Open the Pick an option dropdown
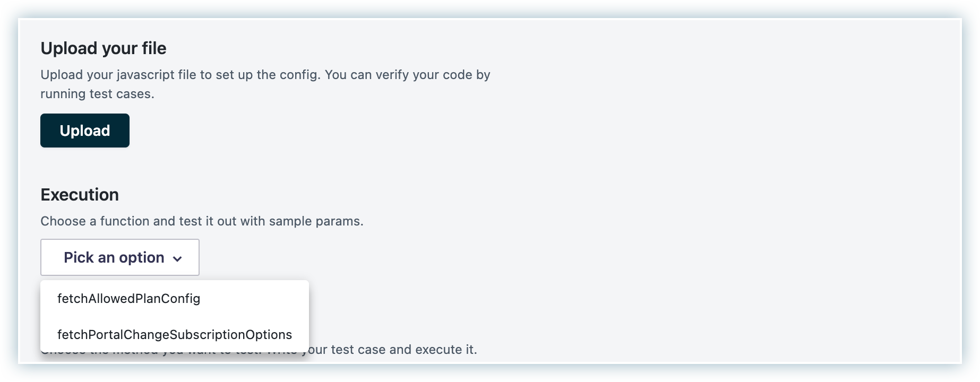The width and height of the screenshot is (980, 382). click(119, 257)
